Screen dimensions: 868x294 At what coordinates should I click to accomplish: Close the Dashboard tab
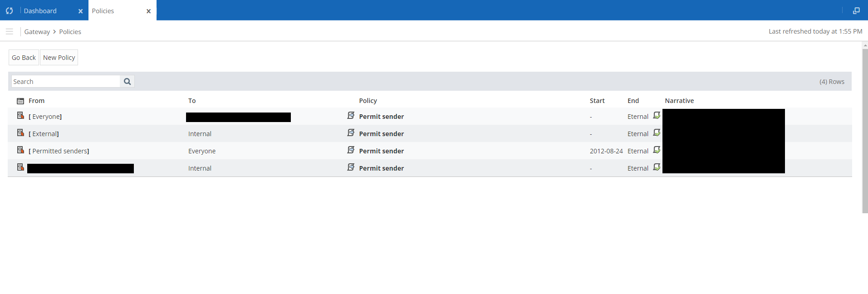pos(80,11)
